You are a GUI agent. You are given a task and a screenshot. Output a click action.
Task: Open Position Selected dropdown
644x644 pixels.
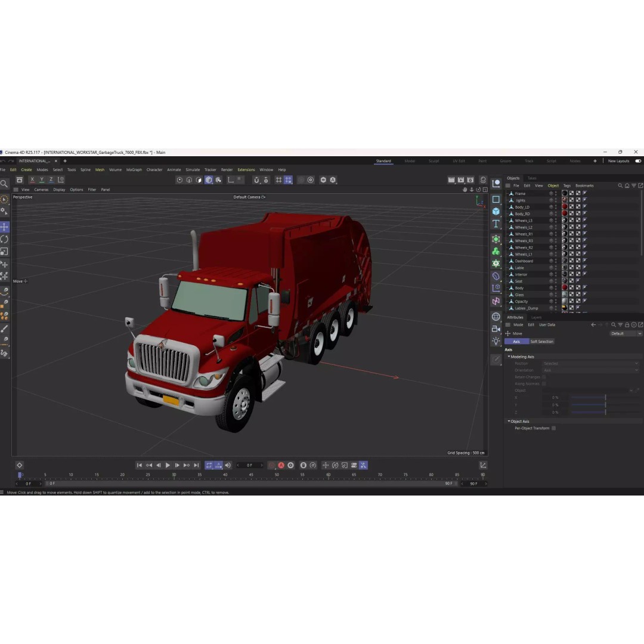590,364
